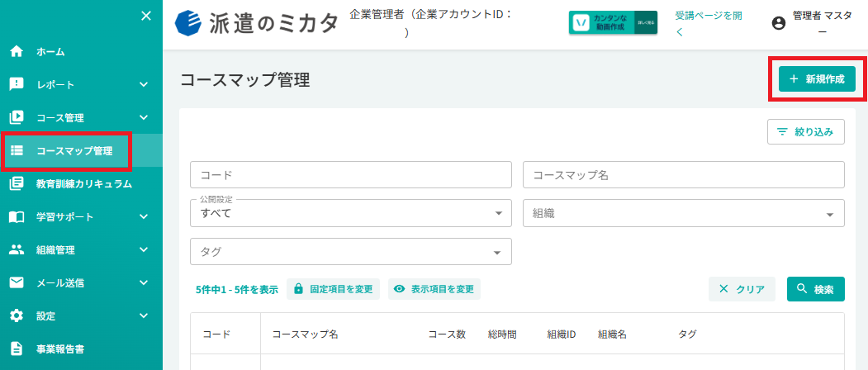Click the 5件中1 - 5件を表示 text
Screen dimensions: 868x370
[x=237, y=290]
